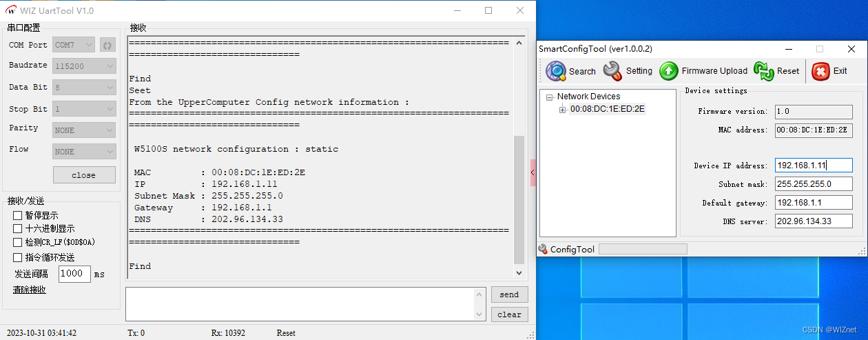This screenshot has width=868, height=340.
Task: Click the 发送间隔 interval field
Action: pos(74,274)
